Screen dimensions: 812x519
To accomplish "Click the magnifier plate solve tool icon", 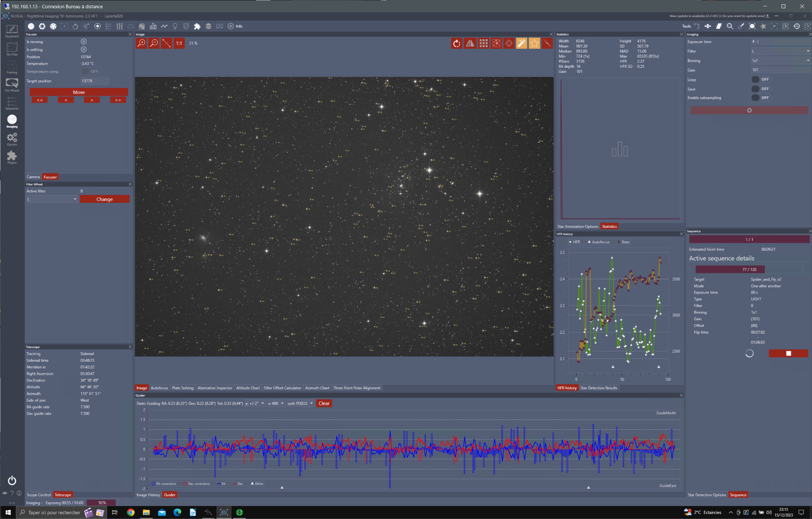I will coord(730,26).
